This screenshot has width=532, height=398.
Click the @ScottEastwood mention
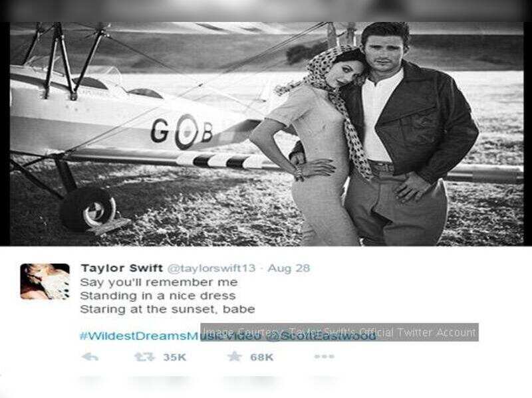point(321,336)
